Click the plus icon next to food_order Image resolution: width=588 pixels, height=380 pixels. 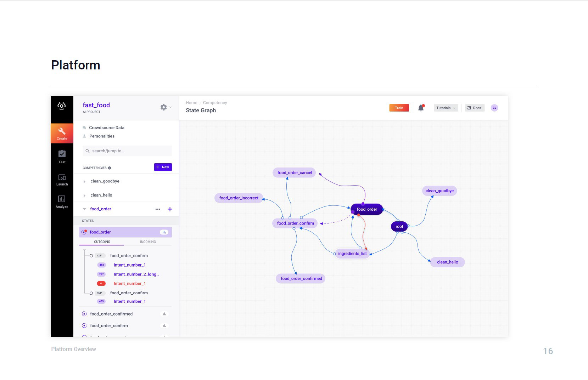coord(170,209)
